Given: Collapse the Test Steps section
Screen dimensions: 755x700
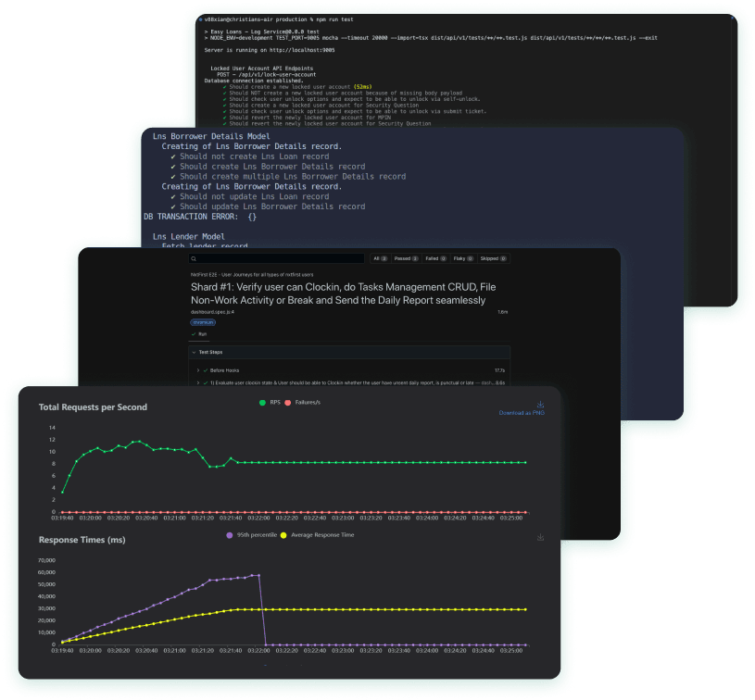Looking at the screenshot, I should (349, 353).
